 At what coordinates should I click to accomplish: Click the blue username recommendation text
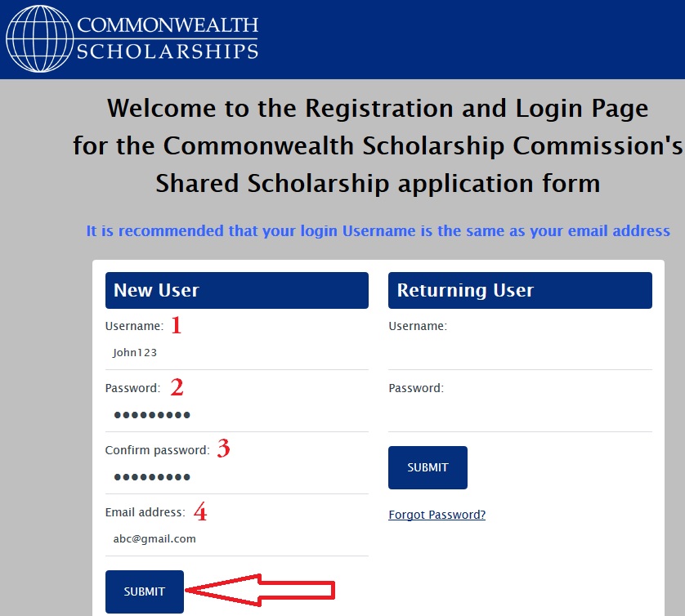378,231
